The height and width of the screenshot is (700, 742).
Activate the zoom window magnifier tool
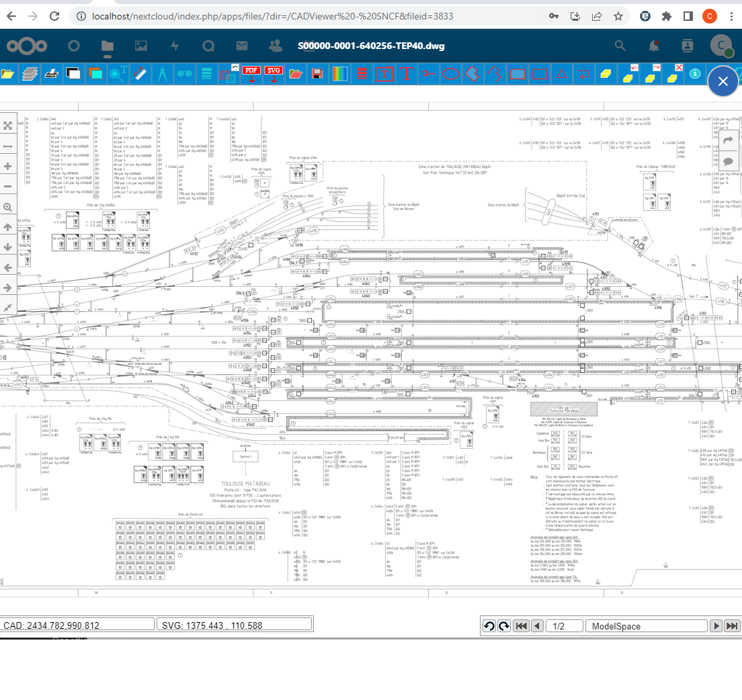coord(7,207)
